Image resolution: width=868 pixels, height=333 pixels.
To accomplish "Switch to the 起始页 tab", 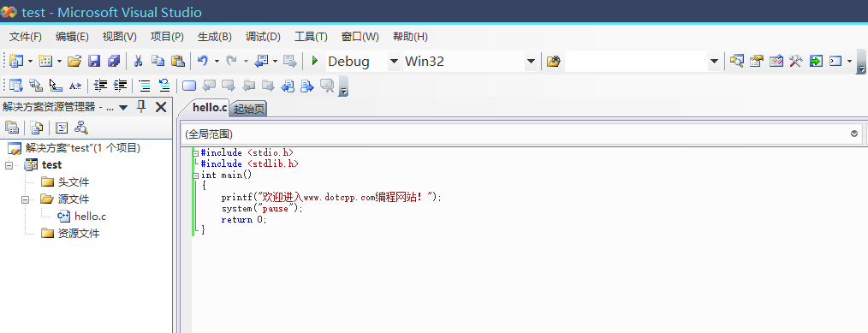I will point(248,110).
